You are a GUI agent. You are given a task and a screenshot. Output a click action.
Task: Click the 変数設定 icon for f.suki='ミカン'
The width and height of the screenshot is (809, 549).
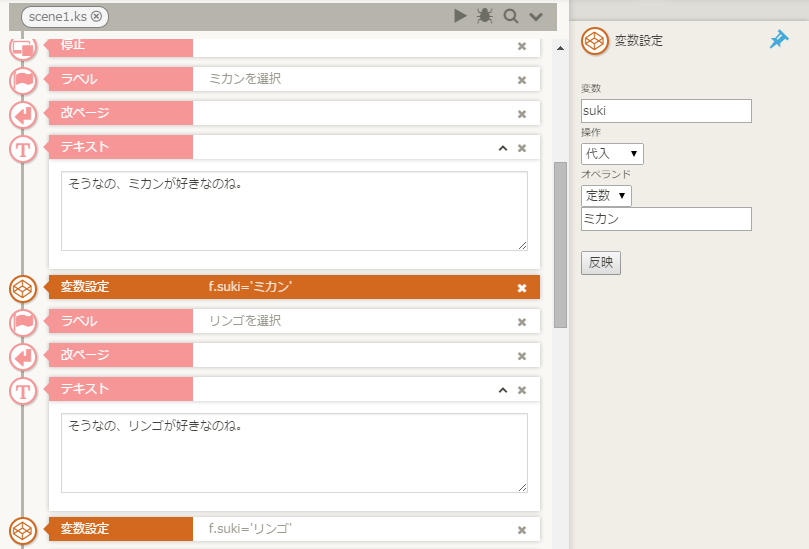[x=23, y=288]
